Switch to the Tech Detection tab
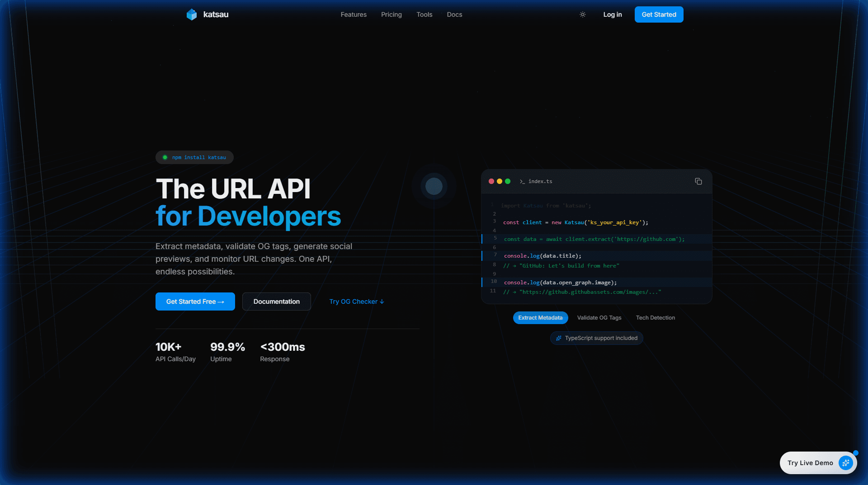 click(655, 318)
